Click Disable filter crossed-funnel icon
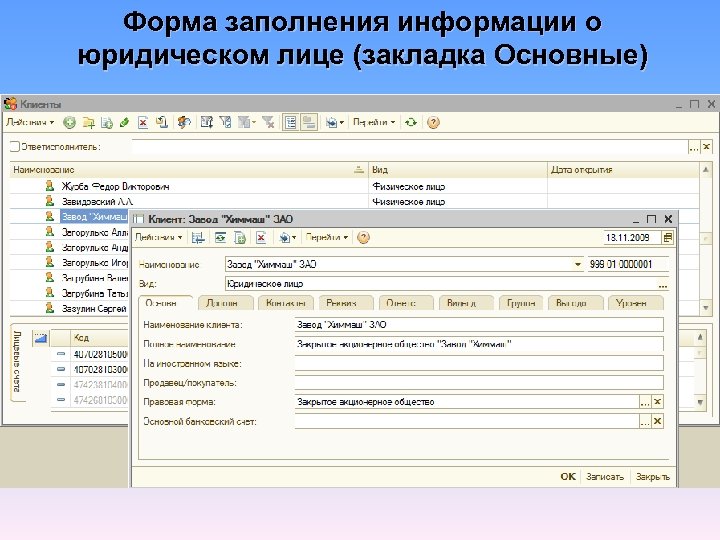Image resolution: width=720 pixels, height=540 pixels. [x=268, y=123]
